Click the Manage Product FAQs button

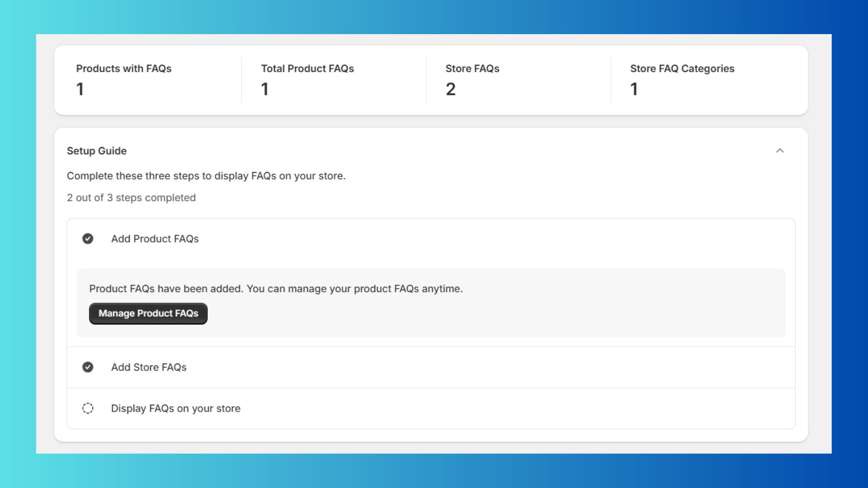point(148,313)
